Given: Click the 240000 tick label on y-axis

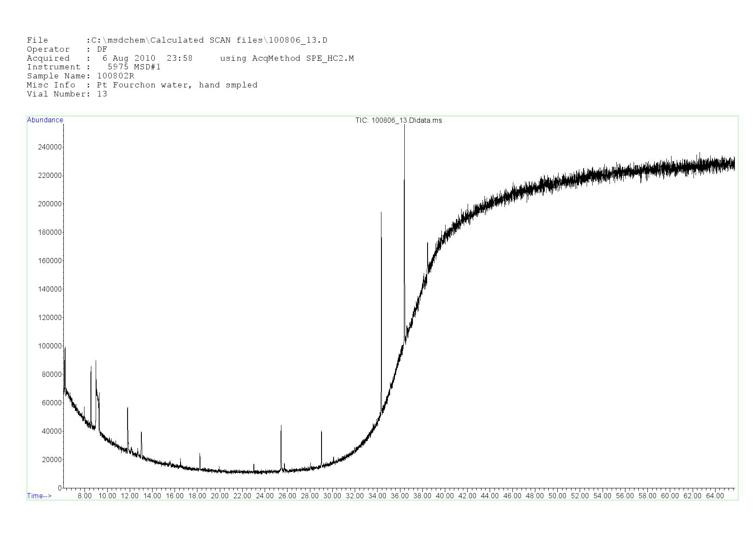Looking at the screenshot, I should (x=50, y=147).
